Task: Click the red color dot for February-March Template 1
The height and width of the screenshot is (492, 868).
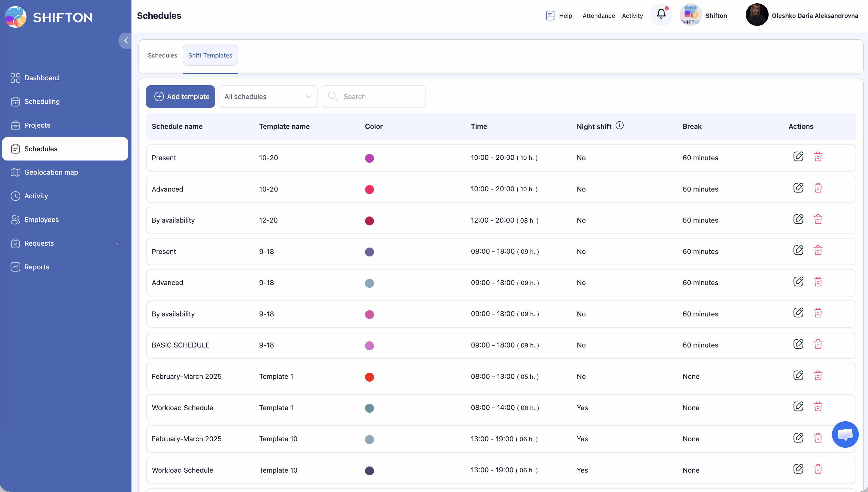Action: [x=369, y=377]
